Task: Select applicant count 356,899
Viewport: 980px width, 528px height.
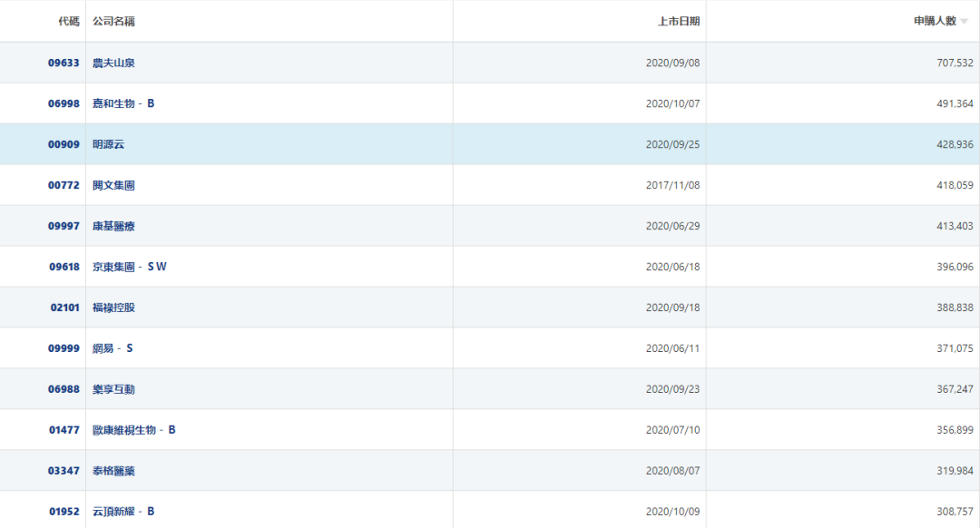Action: [955, 430]
